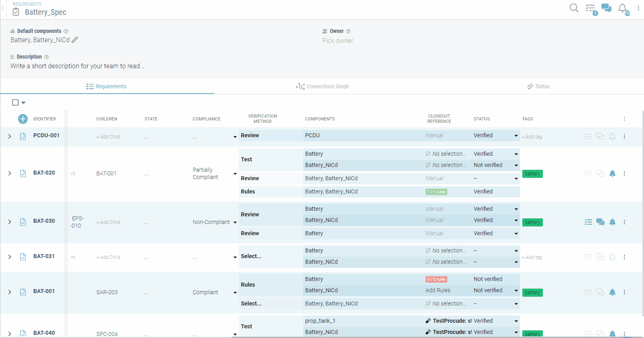Expand the PCDU-001 requirement row
The height and width of the screenshot is (338, 644).
pyautogui.click(x=10, y=136)
